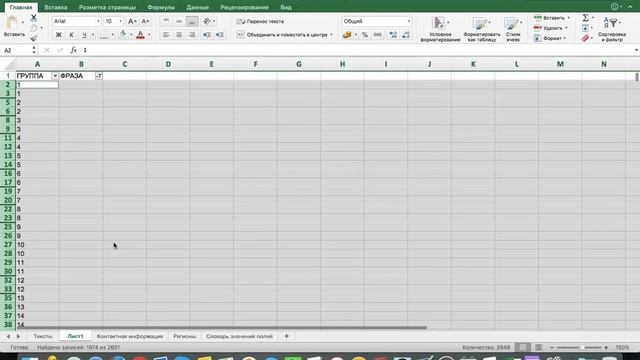Click the Paste clipboard icon
Image resolution: width=640 pixels, height=360 pixels.
click(12, 23)
